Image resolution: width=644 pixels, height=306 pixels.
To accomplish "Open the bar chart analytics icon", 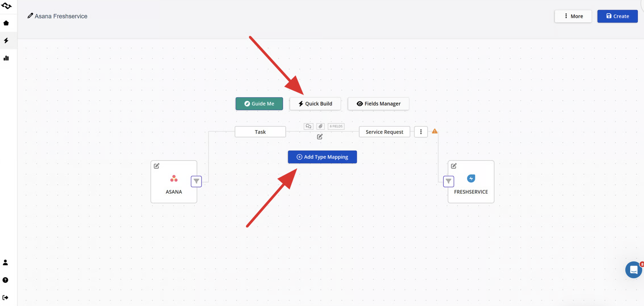I will 6,58.
